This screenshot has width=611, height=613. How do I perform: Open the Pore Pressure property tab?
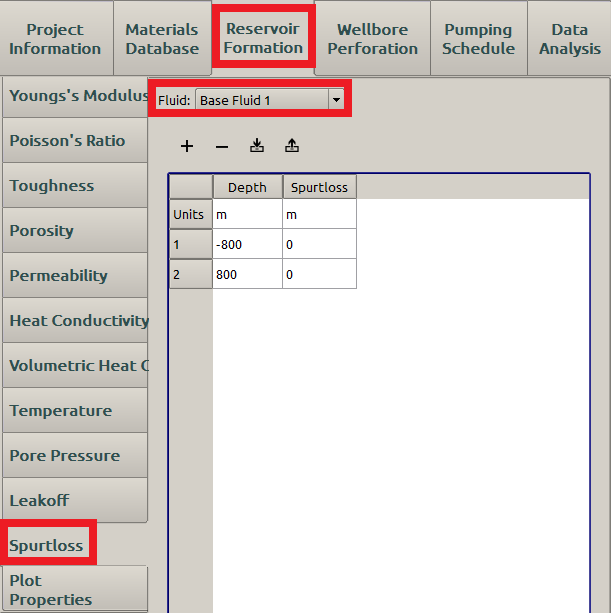coord(75,455)
